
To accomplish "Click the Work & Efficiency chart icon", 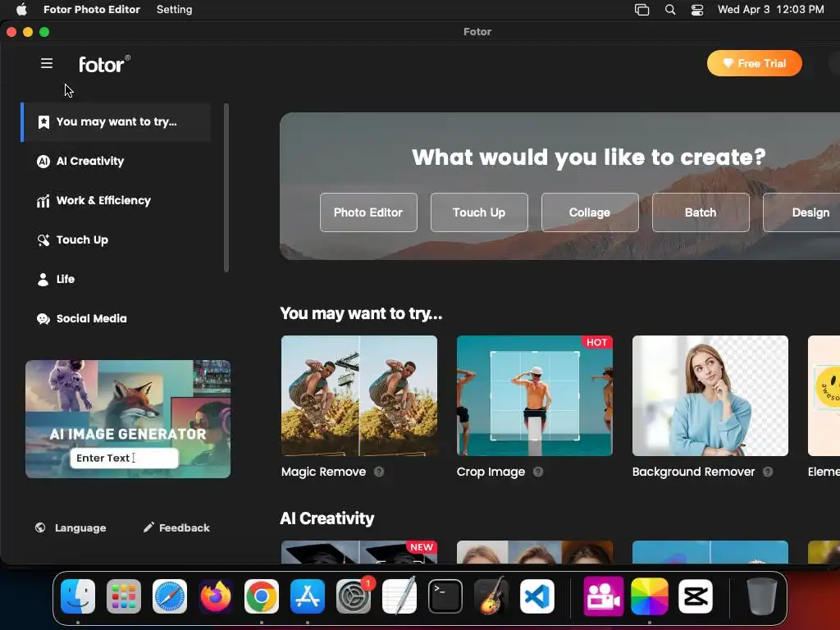I will coord(43,201).
